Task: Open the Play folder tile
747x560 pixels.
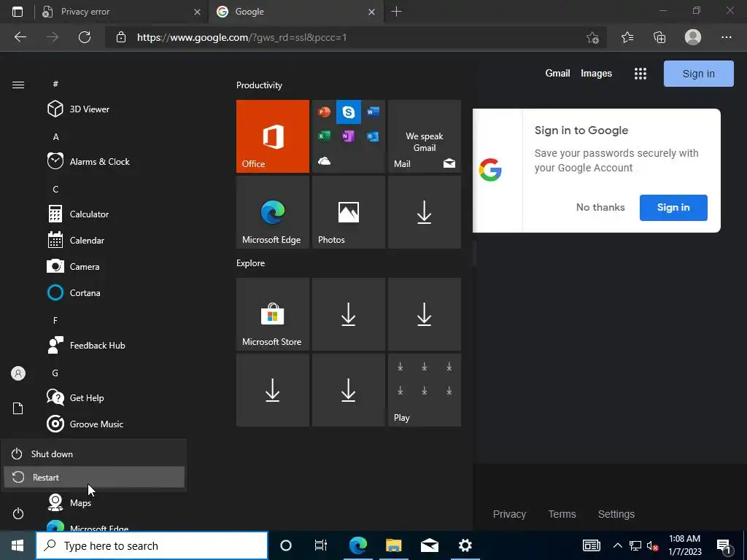Action: pos(425,390)
